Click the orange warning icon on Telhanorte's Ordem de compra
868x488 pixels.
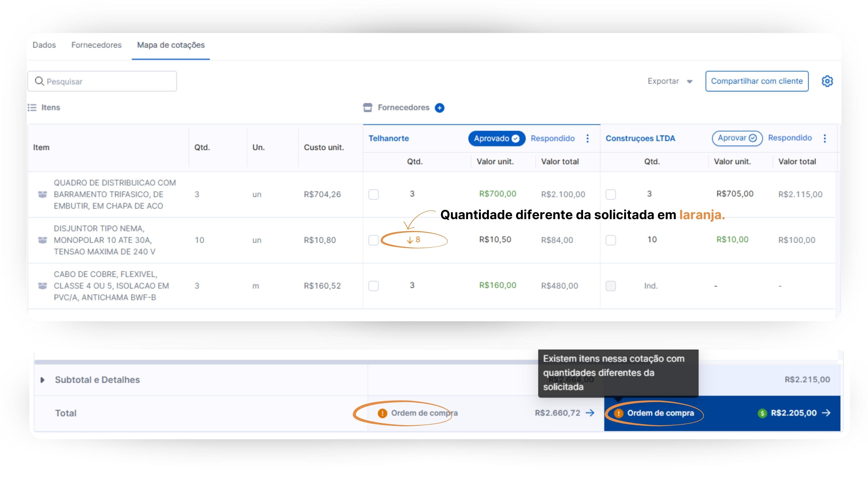click(382, 413)
